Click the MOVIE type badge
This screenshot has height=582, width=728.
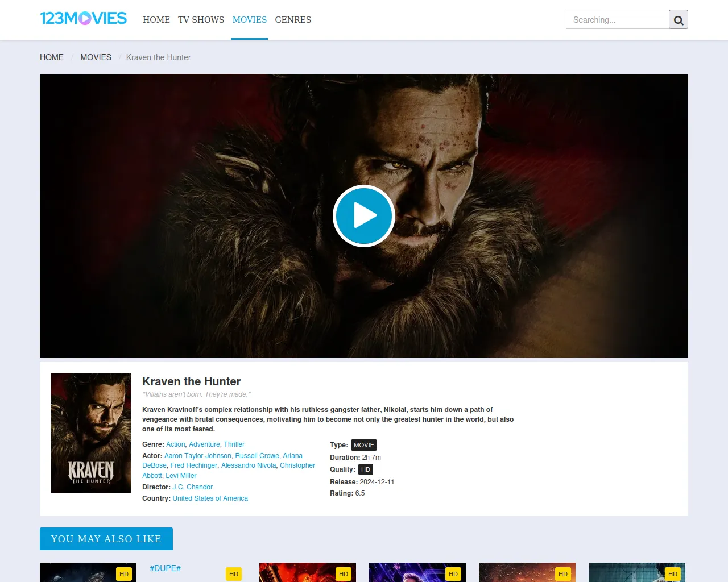tap(364, 445)
